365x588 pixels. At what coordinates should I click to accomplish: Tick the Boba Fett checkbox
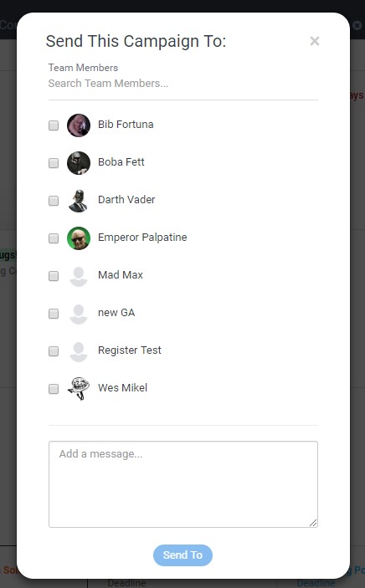(x=54, y=163)
